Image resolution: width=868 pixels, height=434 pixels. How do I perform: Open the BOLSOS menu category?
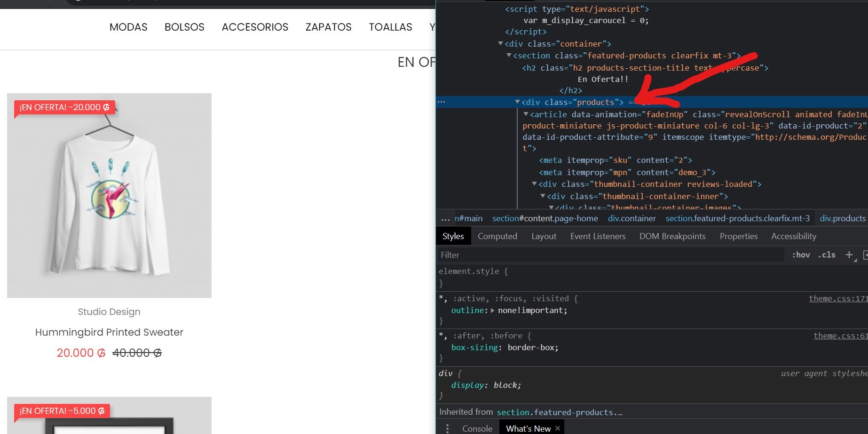pos(184,27)
